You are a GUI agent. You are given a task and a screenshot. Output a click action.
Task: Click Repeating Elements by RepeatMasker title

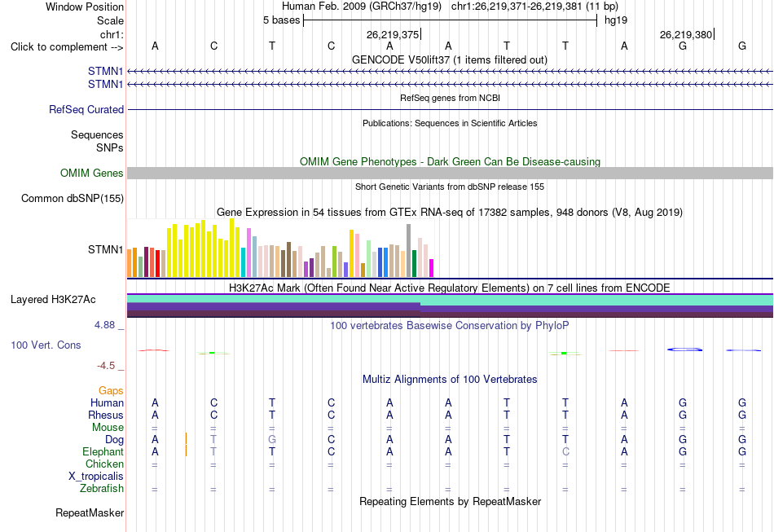pyautogui.click(x=450, y=501)
